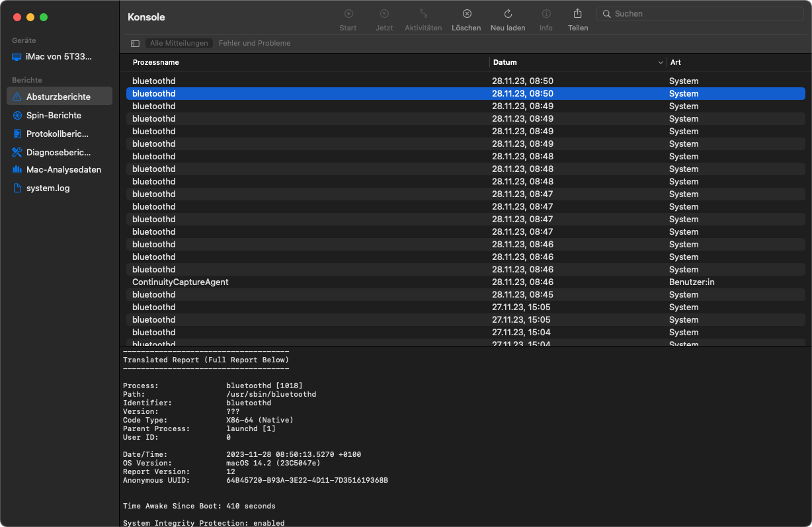This screenshot has width=812, height=527.
Task: Select system.log in the sidebar
Action: (48, 188)
